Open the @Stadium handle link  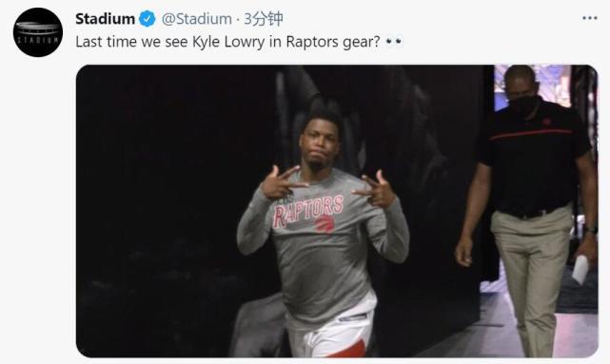[x=197, y=19]
